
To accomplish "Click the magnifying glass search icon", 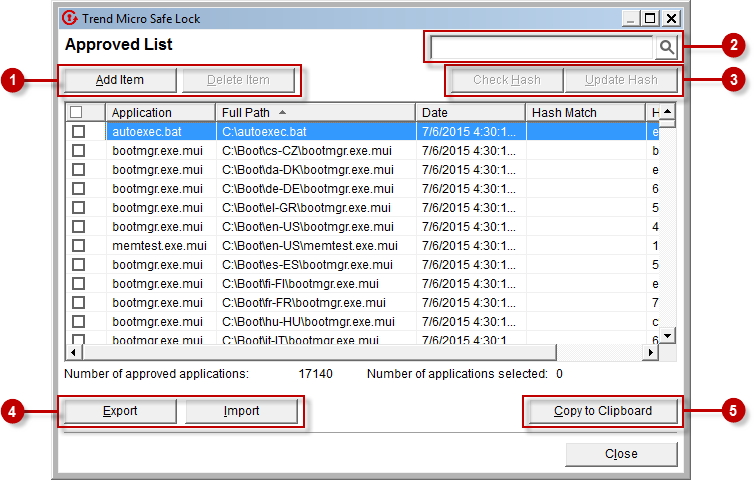I will click(x=666, y=47).
